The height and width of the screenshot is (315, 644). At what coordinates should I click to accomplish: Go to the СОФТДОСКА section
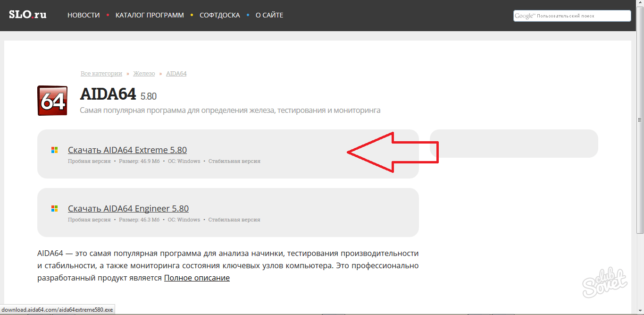219,15
